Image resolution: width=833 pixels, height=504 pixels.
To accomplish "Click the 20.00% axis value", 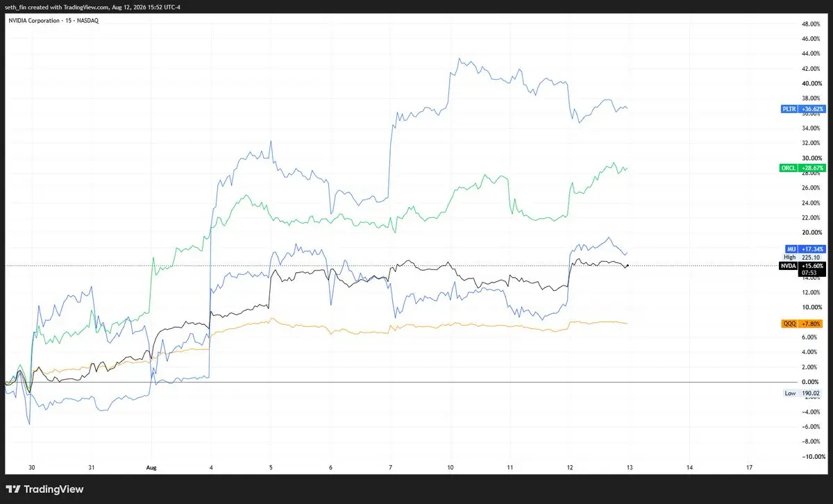I will [x=811, y=233].
